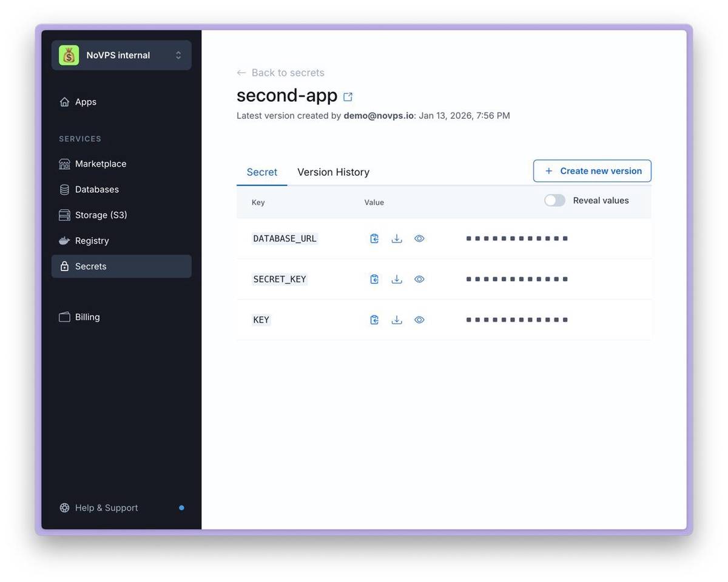Screen dimensions: 728x582
Task: Turn on the Reveal values switch
Action: tap(554, 201)
